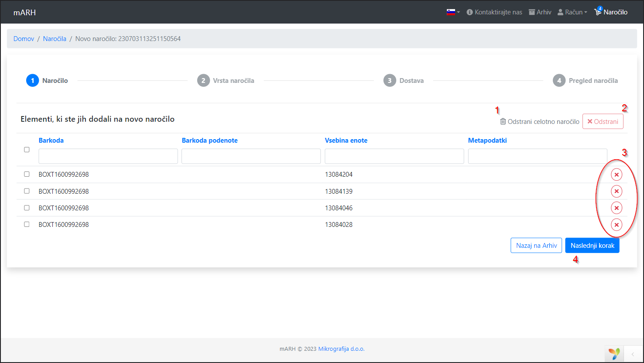This screenshot has height=363, width=644.
Task: Check the box for row 13084204
Action: pos(27,174)
